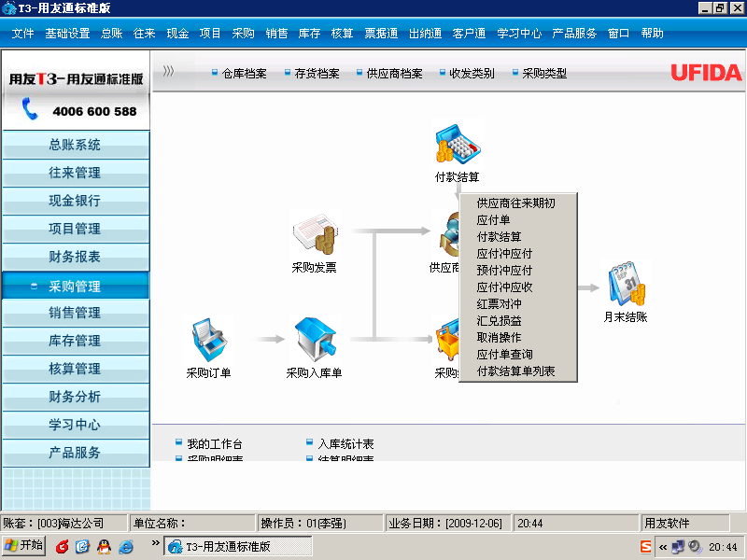Open the 现金 menu
The height and width of the screenshot is (560, 747).
[177, 34]
